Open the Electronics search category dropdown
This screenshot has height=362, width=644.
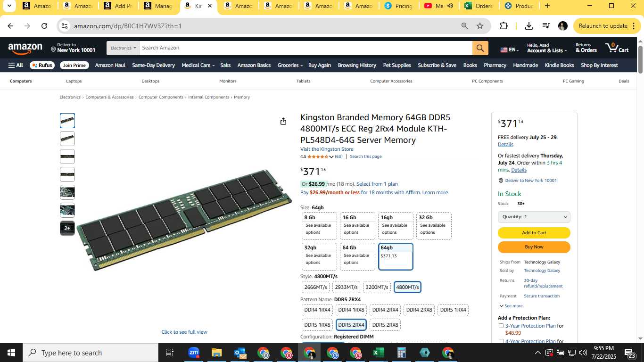pos(123,48)
